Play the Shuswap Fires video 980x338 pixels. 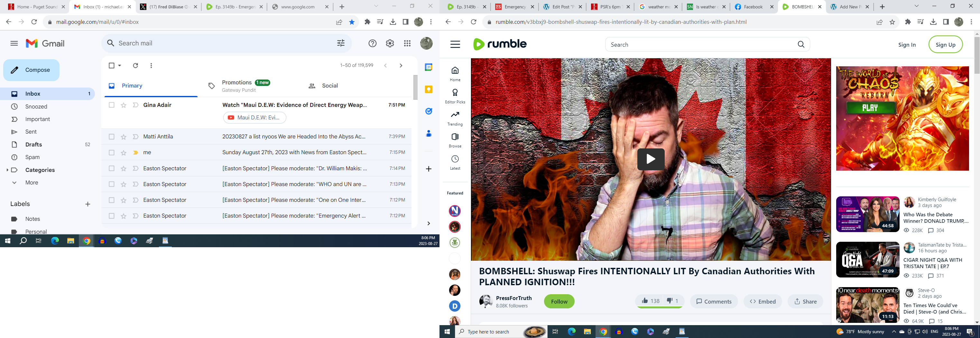(x=651, y=159)
